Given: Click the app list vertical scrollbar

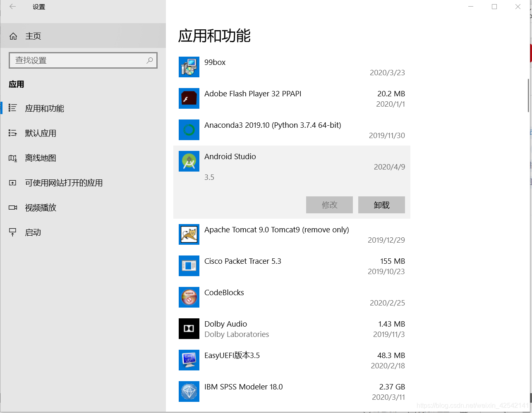Looking at the screenshot, I should pyautogui.click(x=528, y=95).
